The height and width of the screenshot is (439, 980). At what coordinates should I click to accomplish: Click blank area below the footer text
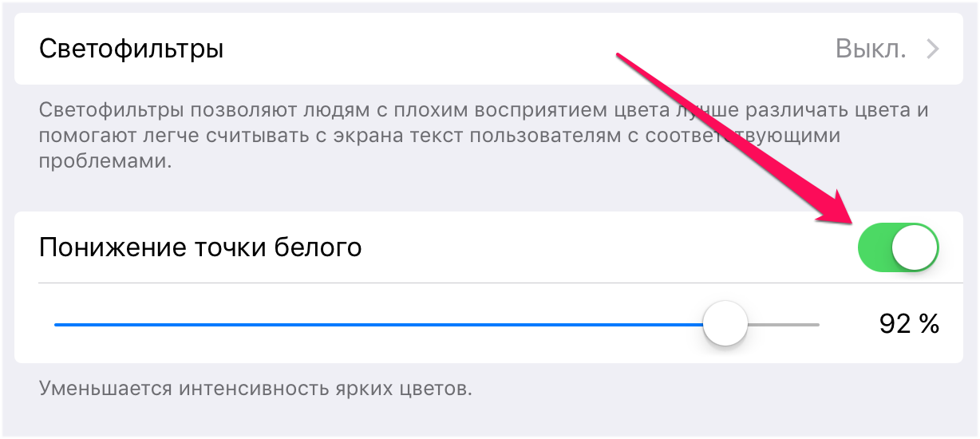pos(479,421)
